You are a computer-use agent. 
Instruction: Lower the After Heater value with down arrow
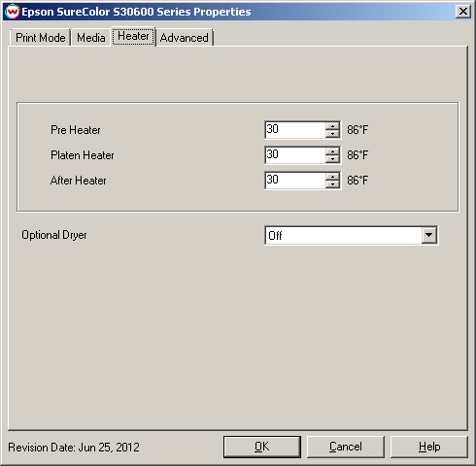point(332,184)
